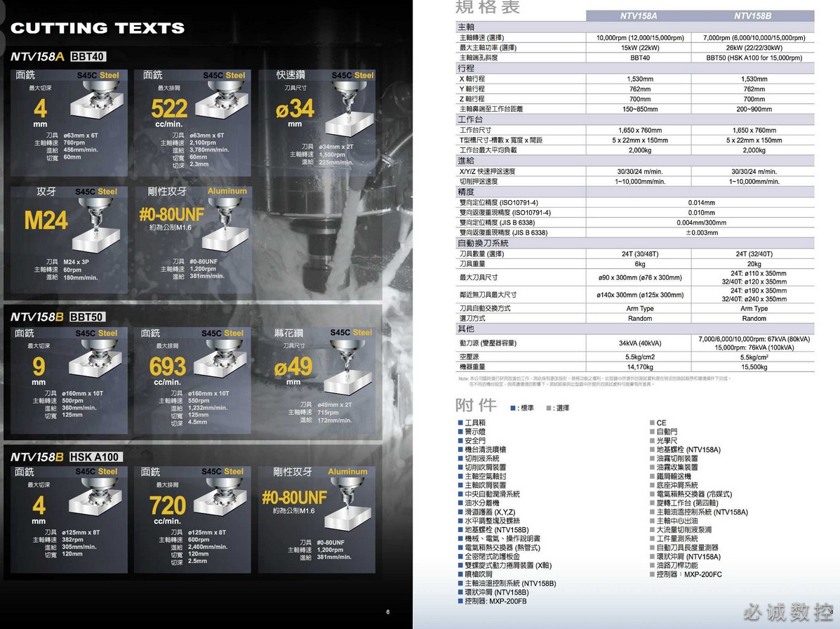Click the M24 tapping tool illustration
Screen dimensions: 840x629
(x=96, y=224)
